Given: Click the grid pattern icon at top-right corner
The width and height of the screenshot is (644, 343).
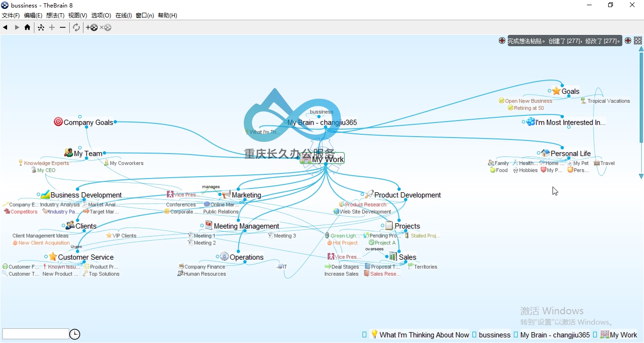Looking at the screenshot, I should (x=638, y=41).
